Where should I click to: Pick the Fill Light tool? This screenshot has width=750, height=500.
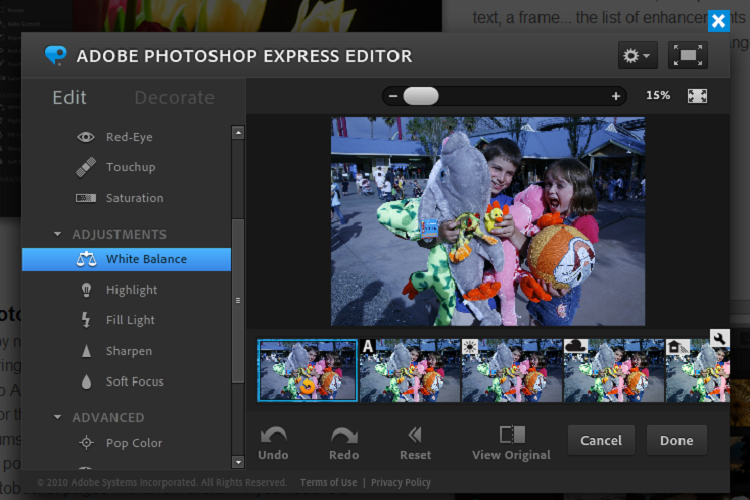coord(118,320)
